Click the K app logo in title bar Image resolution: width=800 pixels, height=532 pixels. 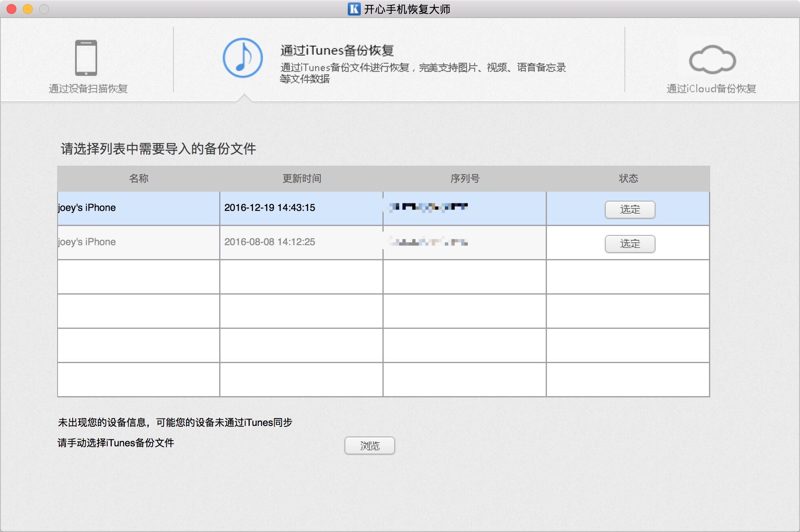[x=354, y=9]
